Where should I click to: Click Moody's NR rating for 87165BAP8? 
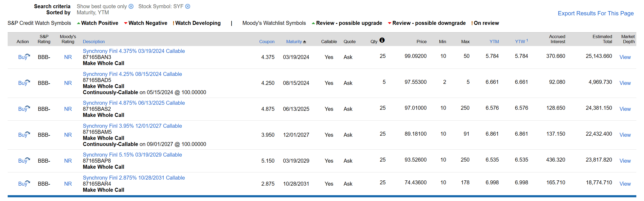click(68, 161)
